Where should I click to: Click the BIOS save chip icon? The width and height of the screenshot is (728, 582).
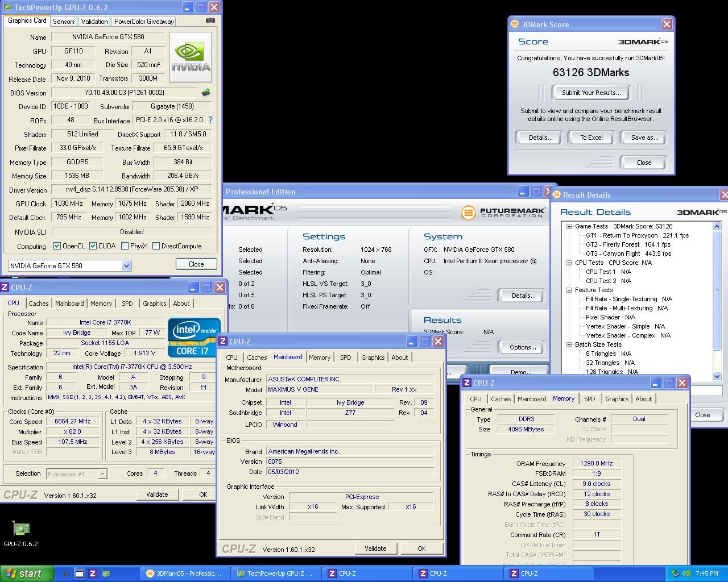point(206,93)
